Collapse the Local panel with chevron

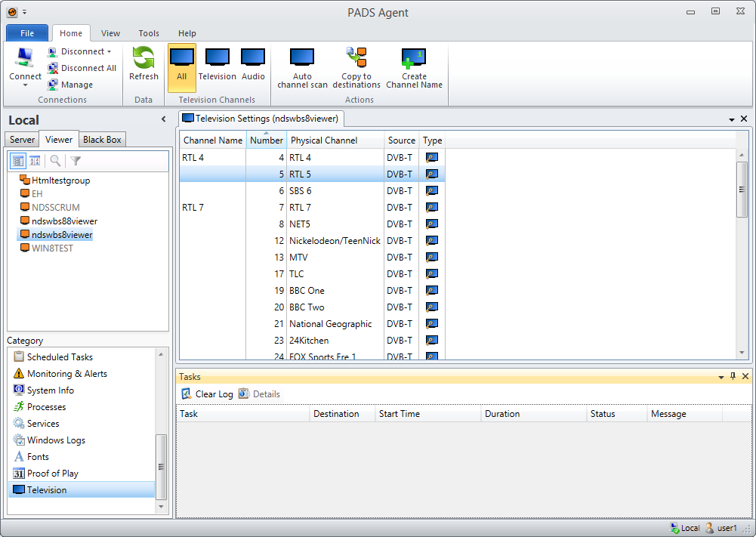tap(164, 119)
